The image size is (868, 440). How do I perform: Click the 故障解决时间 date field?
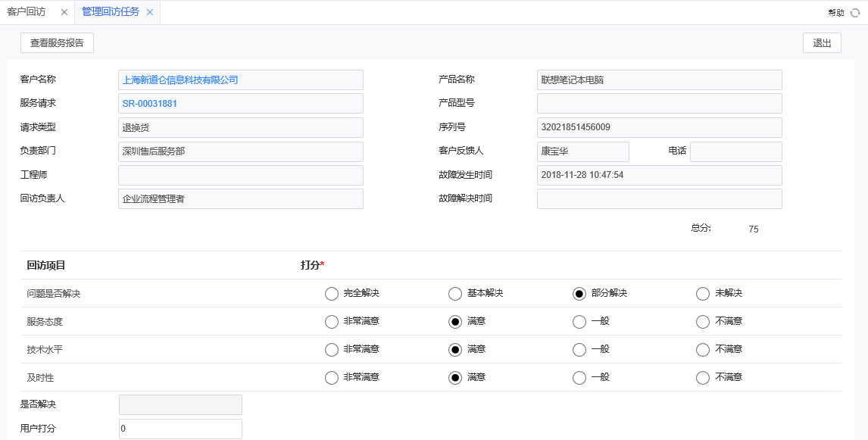[659, 198]
